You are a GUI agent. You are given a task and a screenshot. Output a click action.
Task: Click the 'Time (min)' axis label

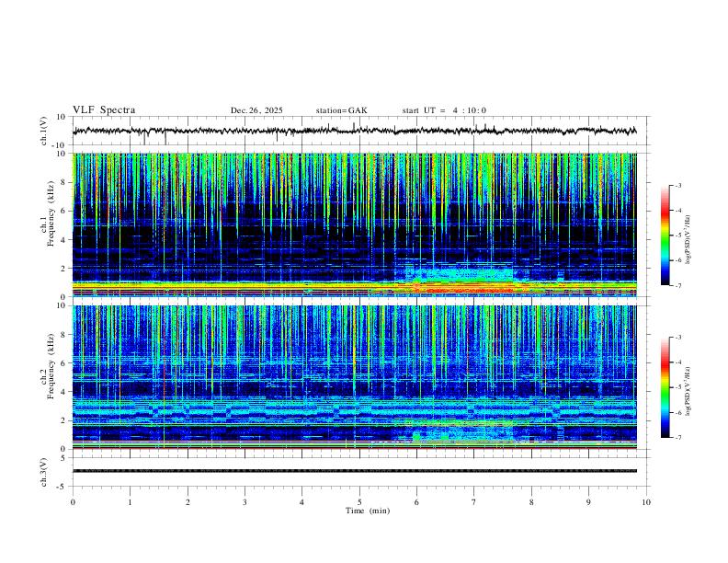pos(368,511)
